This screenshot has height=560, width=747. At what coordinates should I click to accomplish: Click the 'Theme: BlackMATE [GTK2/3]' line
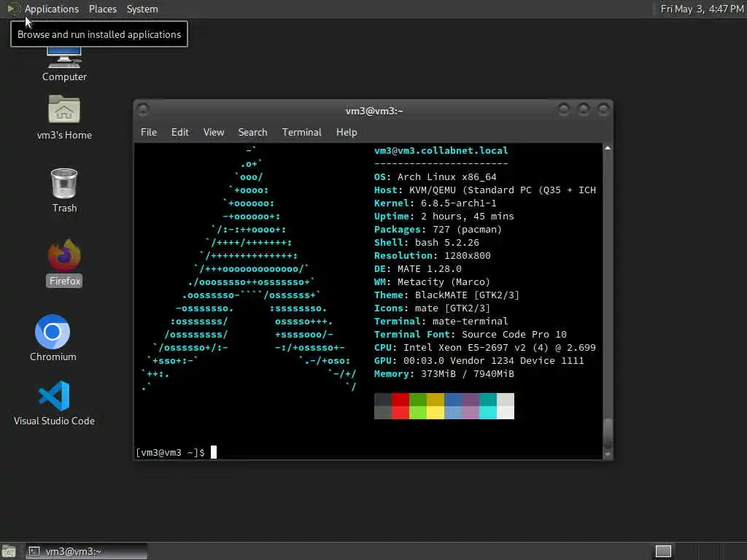(x=447, y=295)
